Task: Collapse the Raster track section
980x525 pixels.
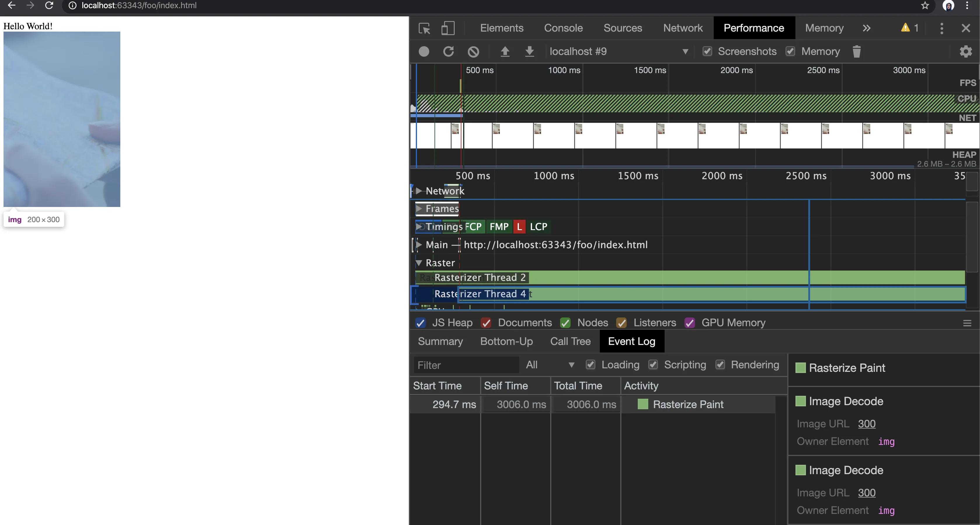Action: point(419,263)
